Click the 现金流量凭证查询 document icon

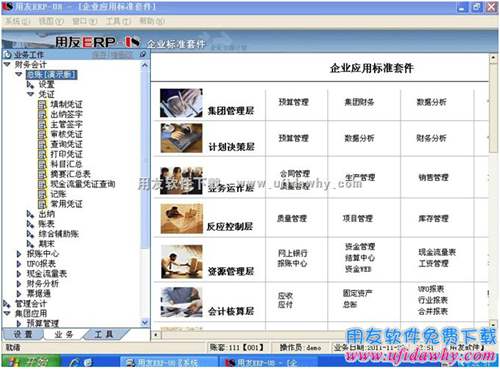click(x=42, y=184)
